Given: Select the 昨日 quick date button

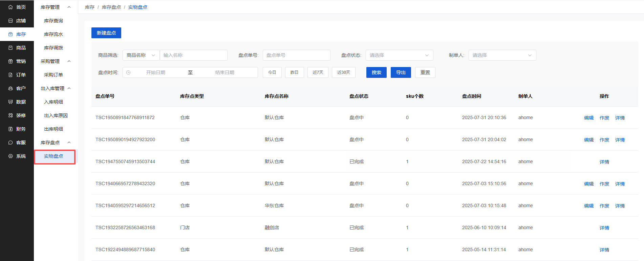Looking at the screenshot, I should pyautogui.click(x=294, y=72).
